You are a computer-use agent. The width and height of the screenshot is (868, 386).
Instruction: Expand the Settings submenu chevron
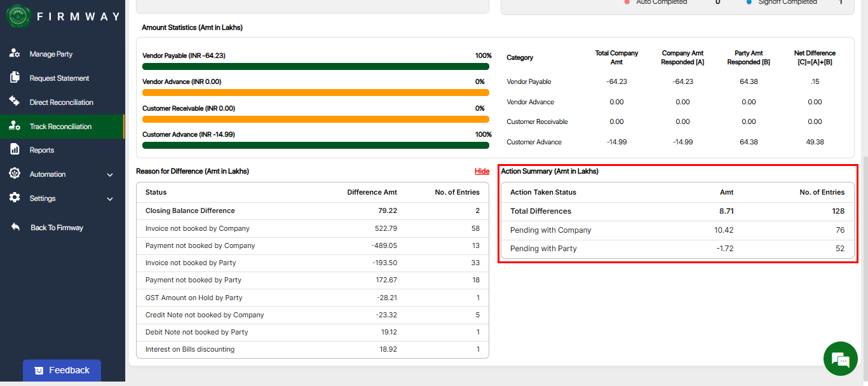pos(110,199)
